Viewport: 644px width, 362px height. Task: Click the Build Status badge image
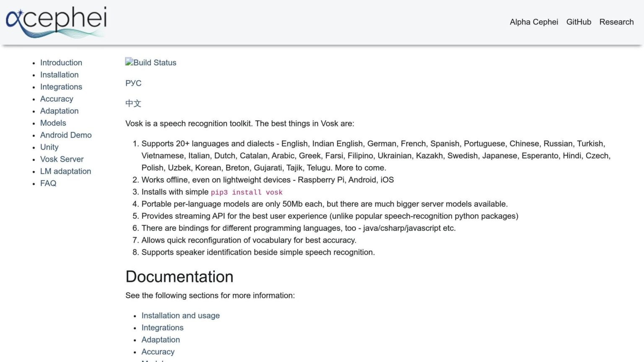coord(151,62)
